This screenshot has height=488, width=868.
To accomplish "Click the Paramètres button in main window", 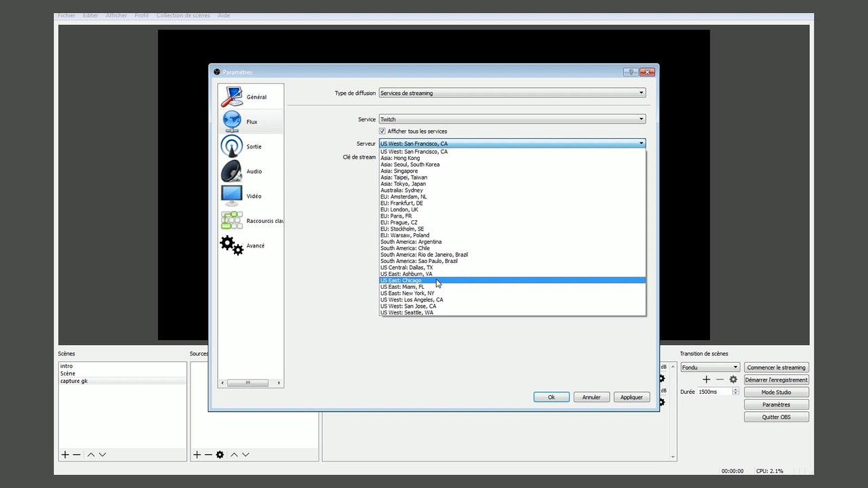I will pyautogui.click(x=776, y=405).
